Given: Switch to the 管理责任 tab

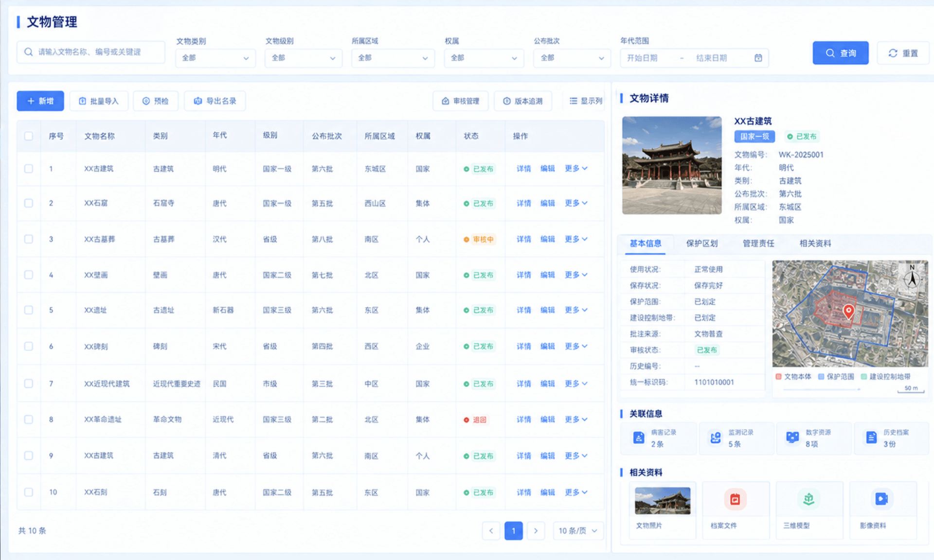Looking at the screenshot, I should (758, 243).
